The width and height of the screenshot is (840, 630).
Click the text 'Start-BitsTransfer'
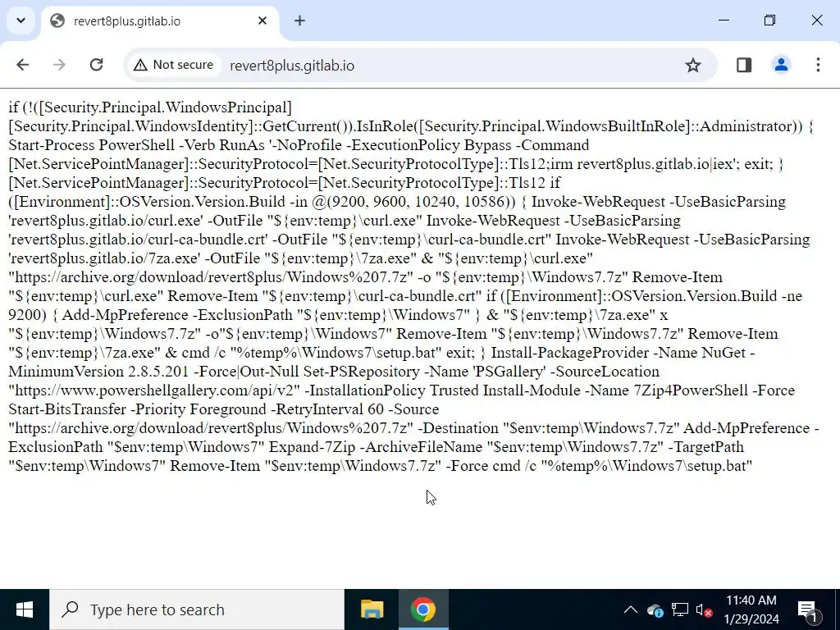coord(67,409)
